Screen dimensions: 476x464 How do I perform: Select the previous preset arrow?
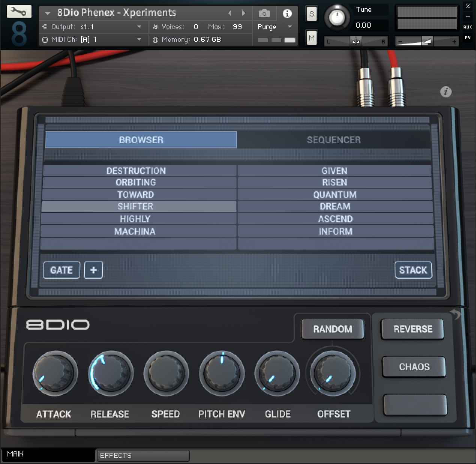pyautogui.click(x=230, y=13)
